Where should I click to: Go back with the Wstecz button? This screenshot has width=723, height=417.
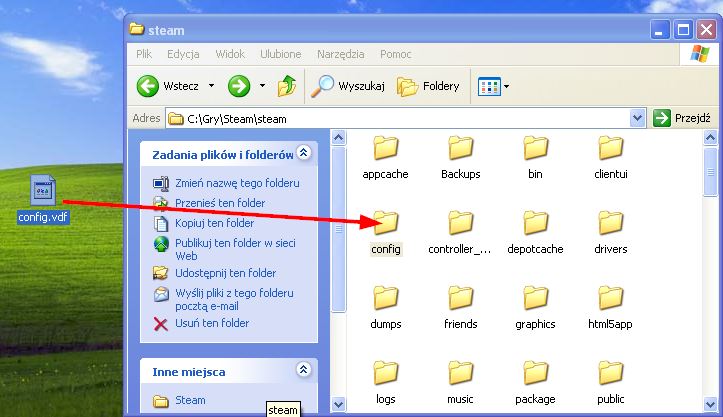coord(168,86)
